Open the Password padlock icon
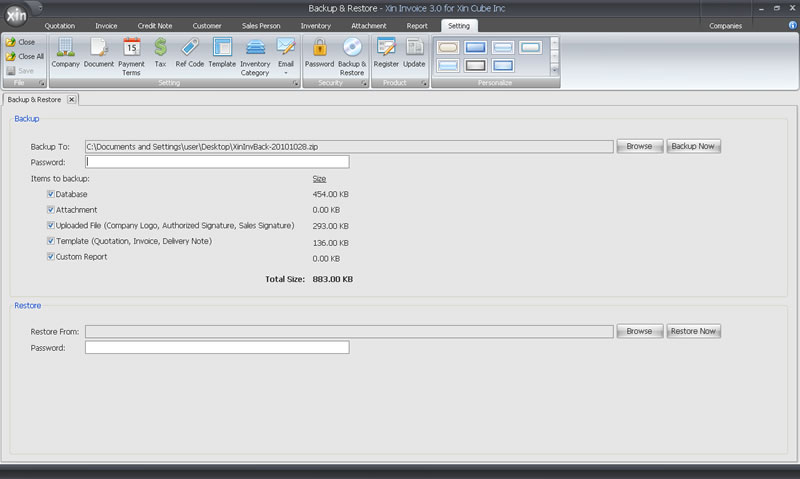Screen dimensions: 800x479 pyautogui.click(x=319, y=53)
